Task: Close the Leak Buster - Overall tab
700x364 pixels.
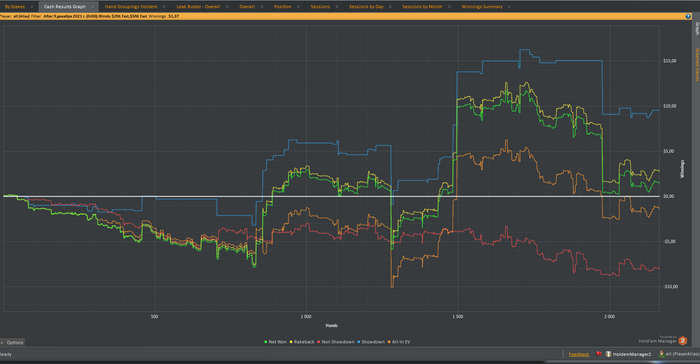Action: pos(227,7)
